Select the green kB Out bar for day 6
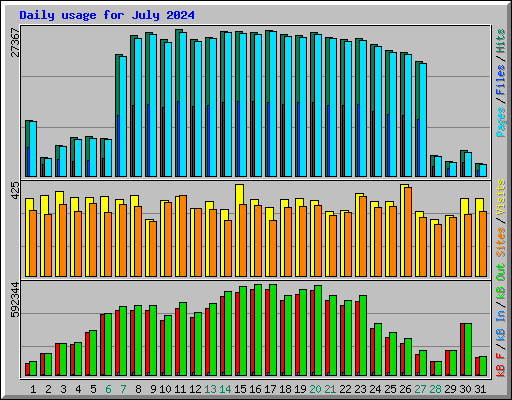512x400 pixels. click(x=108, y=345)
